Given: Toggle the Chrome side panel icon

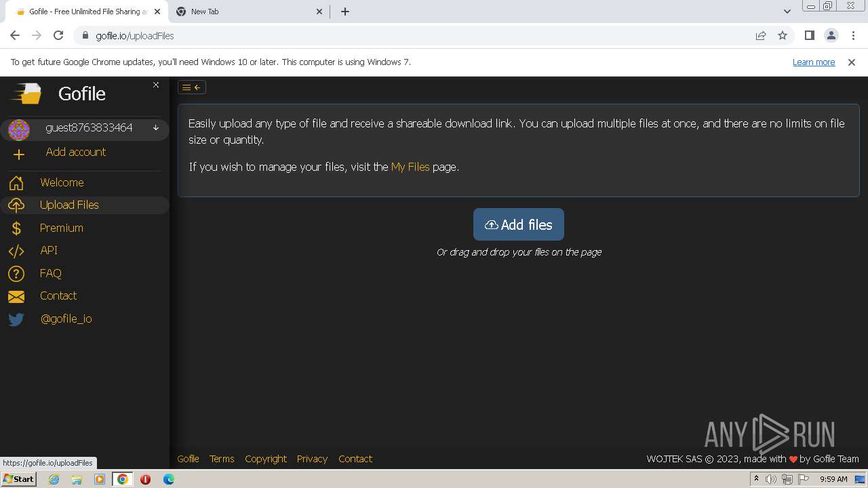Looking at the screenshot, I should (809, 36).
